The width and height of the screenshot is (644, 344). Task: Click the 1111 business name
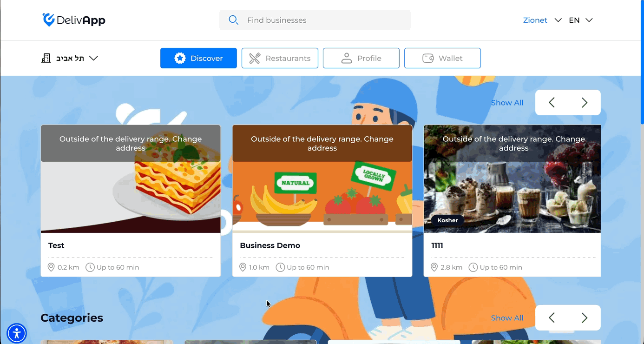tap(437, 245)
